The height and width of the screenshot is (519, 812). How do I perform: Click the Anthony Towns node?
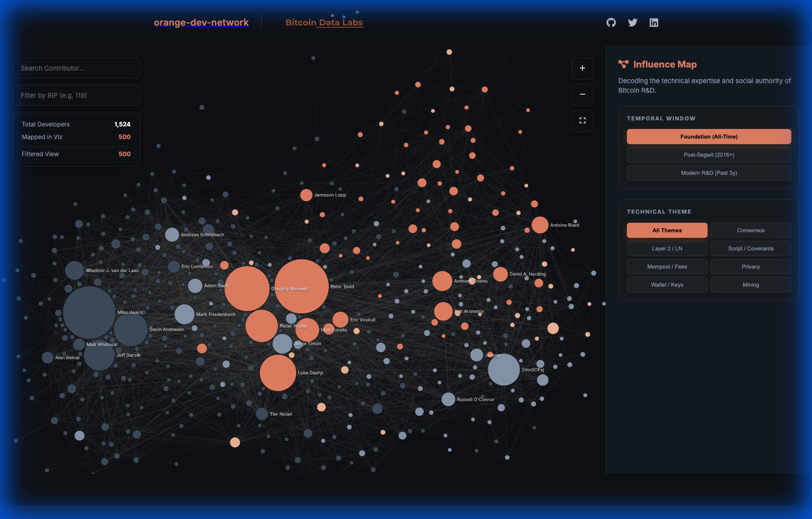pyautogui.click(x=442, y=281)
